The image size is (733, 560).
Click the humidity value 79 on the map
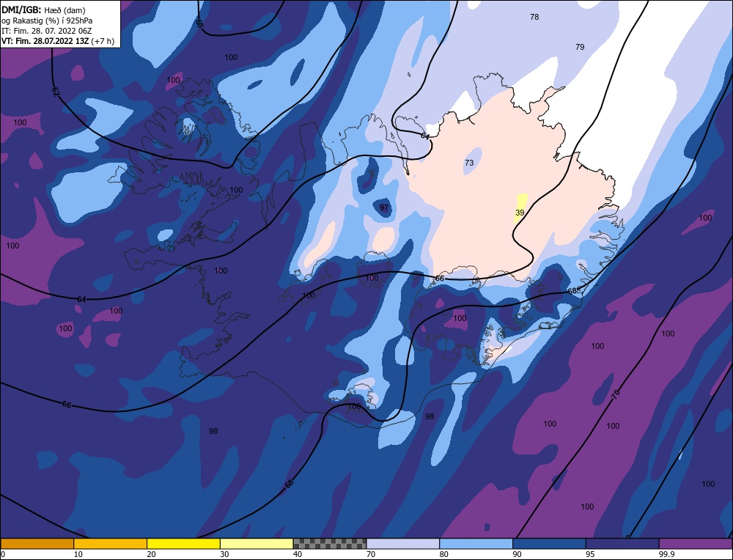tap(580, 47)
